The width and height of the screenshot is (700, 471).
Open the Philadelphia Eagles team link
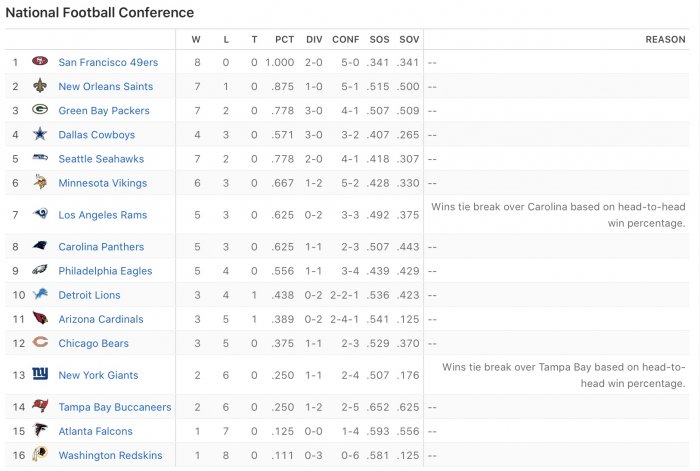(x=105, y=271)
